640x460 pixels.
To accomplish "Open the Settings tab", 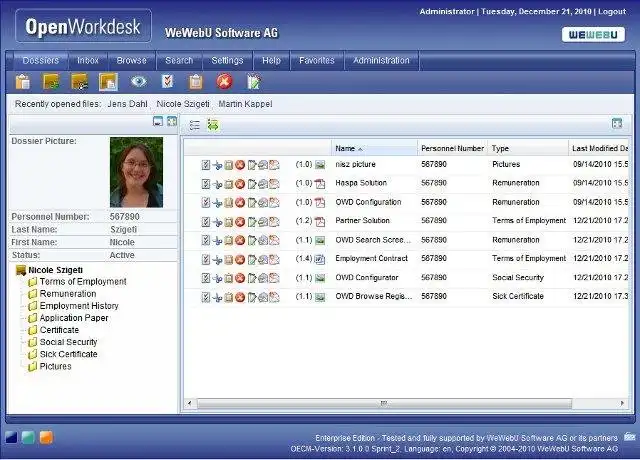I will 227,60.
